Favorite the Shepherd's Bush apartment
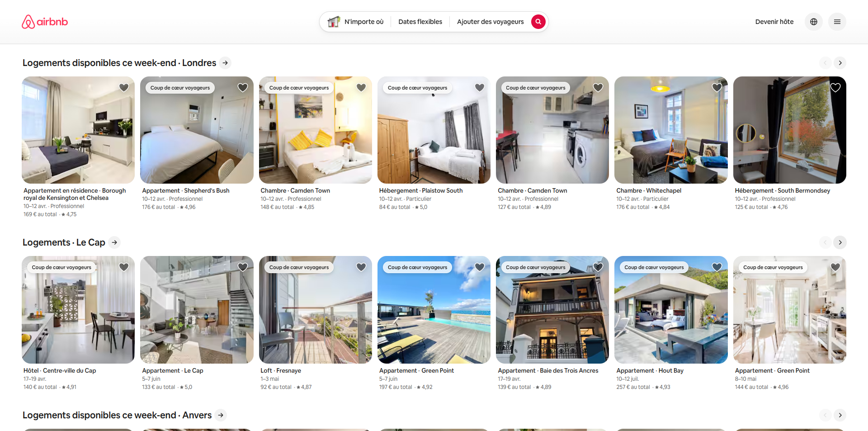 (x=243, y=88)
